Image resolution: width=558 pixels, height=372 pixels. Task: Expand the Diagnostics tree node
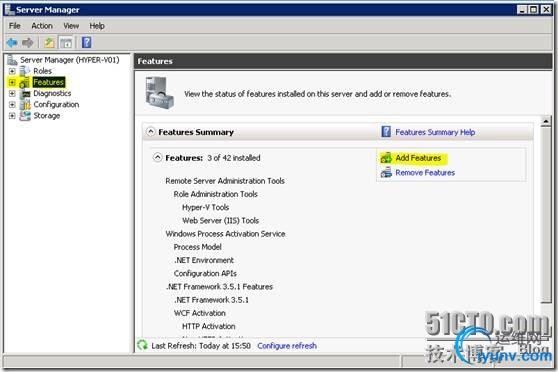pyautogui.click(x=12, y=93)
